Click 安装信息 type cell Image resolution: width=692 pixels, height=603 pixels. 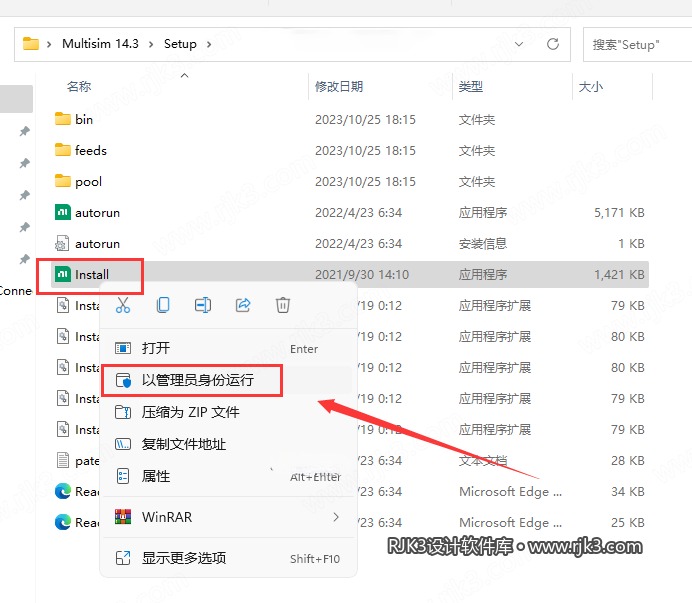tap(483, 244)
